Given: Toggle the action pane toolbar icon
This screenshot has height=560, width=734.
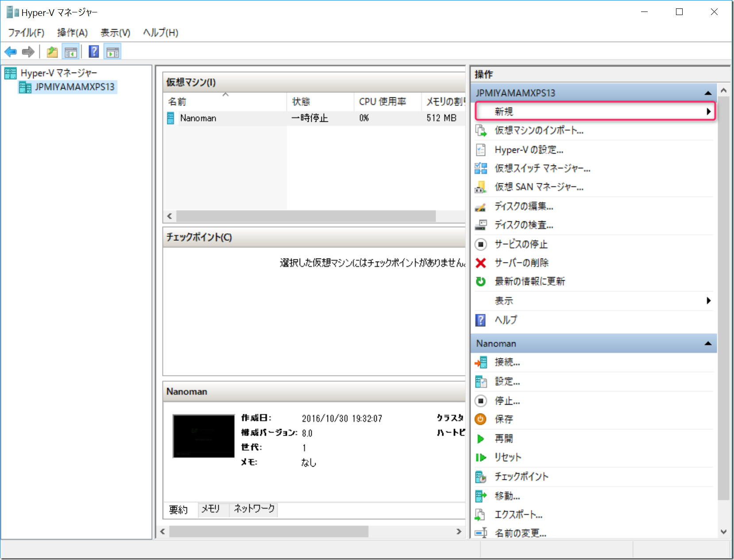Looking at the screenshot, I should (112, 52).
